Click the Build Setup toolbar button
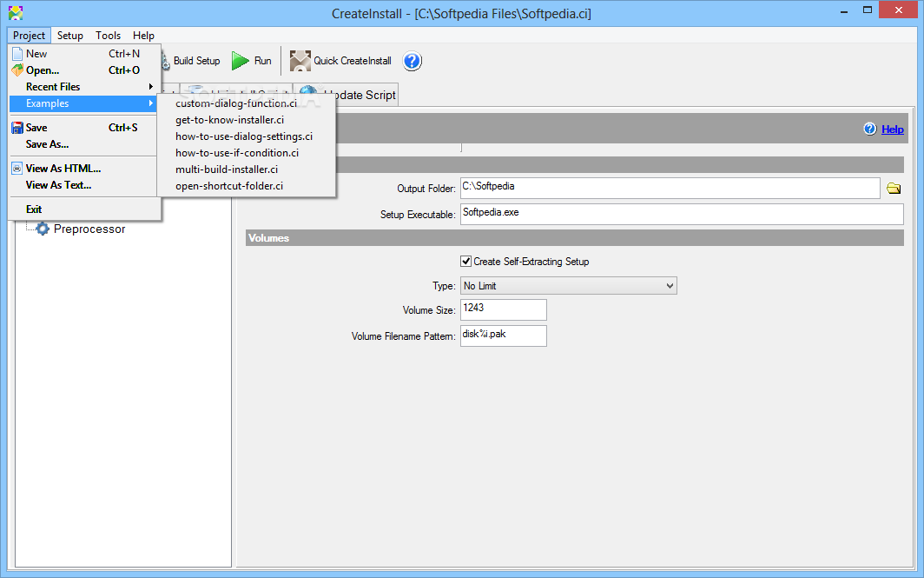Screen dimensions: 924x578 tap(196, 61)
